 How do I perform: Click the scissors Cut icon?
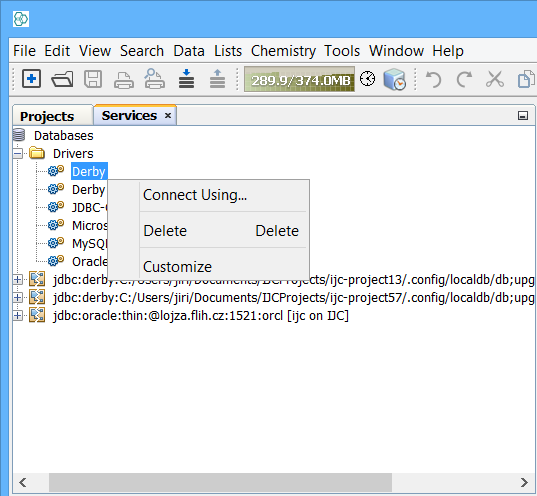point(495,79)
